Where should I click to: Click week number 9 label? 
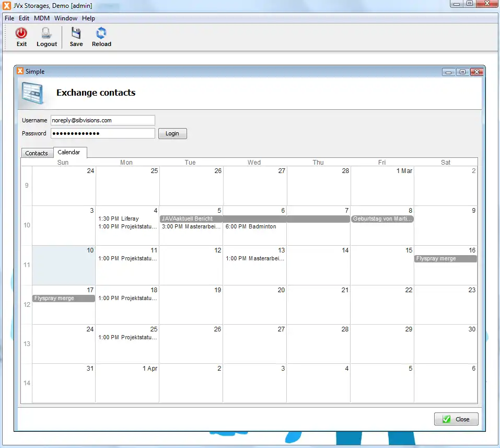[27, 186]
